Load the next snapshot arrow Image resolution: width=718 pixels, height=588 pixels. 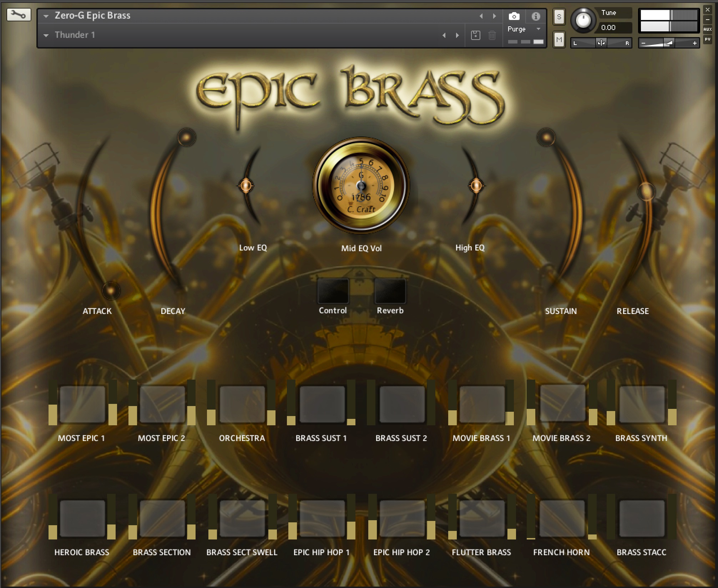(457, 35)
